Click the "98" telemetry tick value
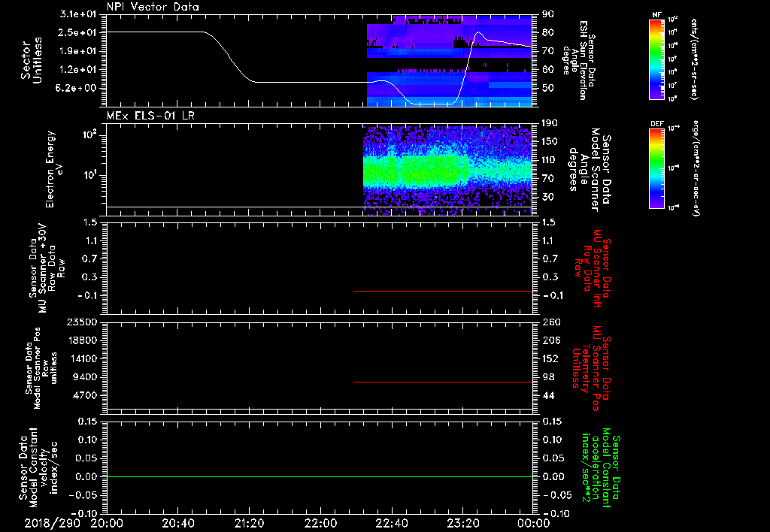770x532 pixels. point(548,377)
